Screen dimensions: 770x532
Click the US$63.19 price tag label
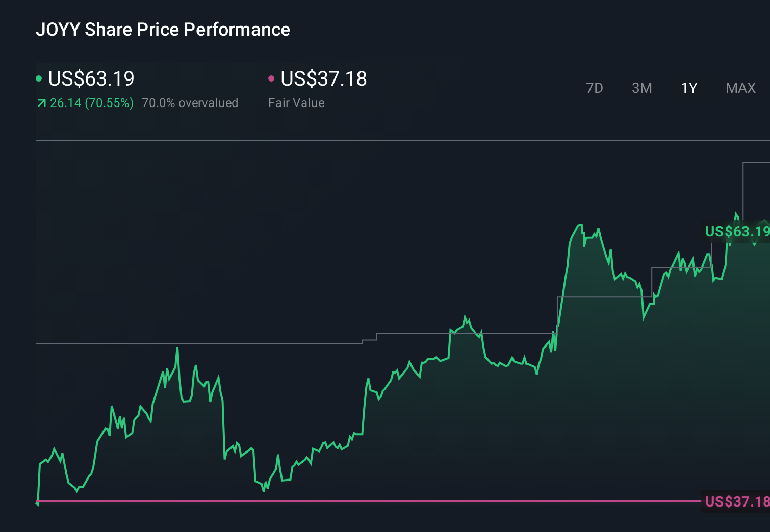[x=736, y=232]
